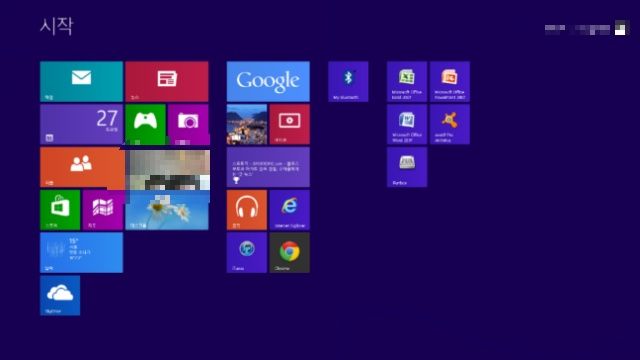
Task: Launch the green Xbox Games tile
Action: click(145, 124)
